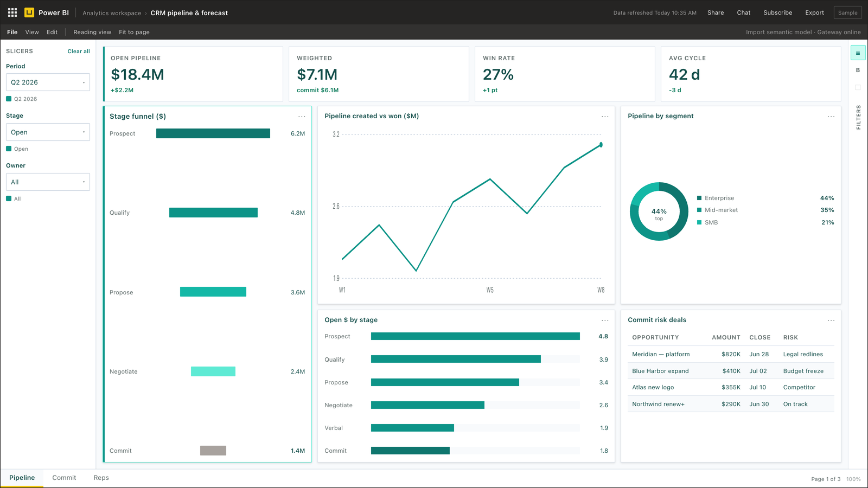
Task: Open the Owner dropdown showing All
Action: pos(48,182)
